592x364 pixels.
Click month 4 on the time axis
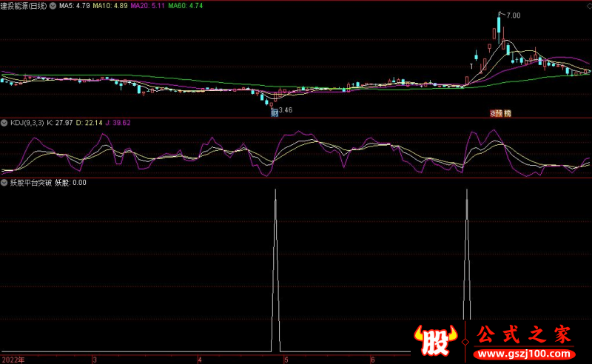pyautogui.click(x=200, y=360)
